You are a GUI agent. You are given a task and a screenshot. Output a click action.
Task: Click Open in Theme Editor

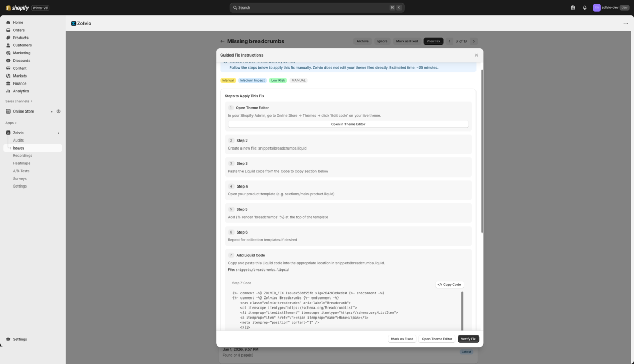348,124
